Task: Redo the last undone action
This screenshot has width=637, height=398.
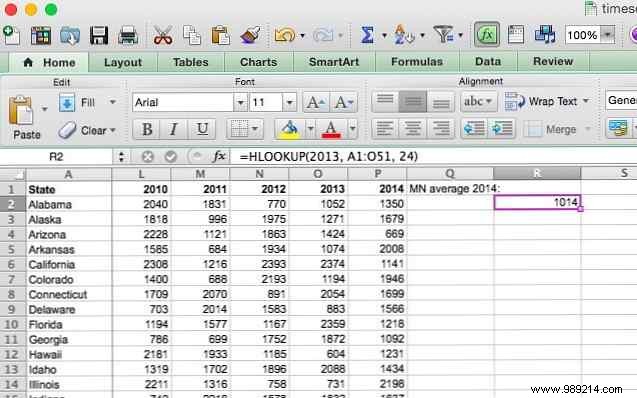Action: pyautogui.click(x=323, y=35)
